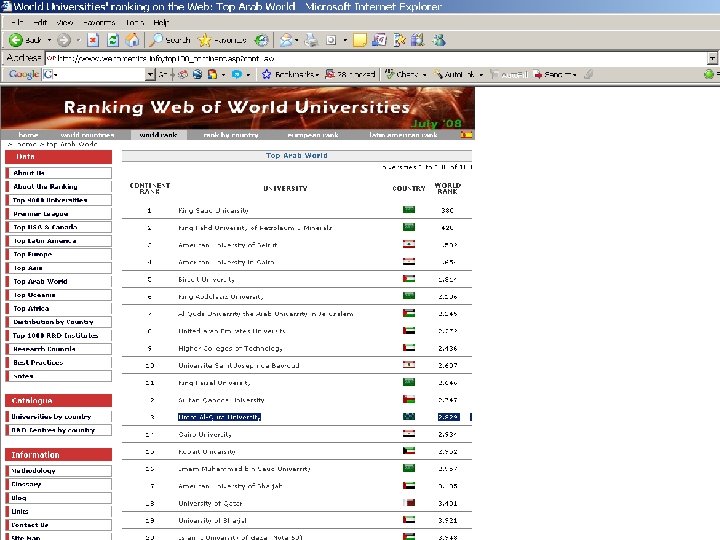Open the Methodology information link
Image resolution: width=720 pixels, height=540 pixels.
pyautogui.click(x=58, y=471)
